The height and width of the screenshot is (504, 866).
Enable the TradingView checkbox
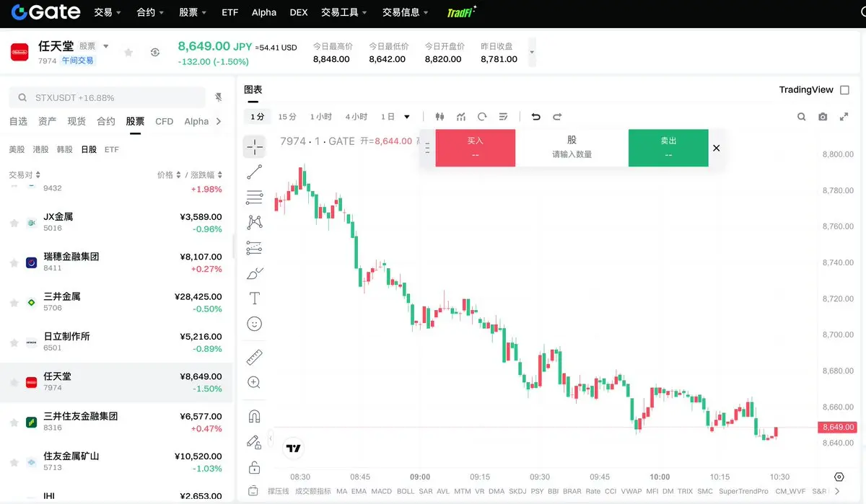845,90
